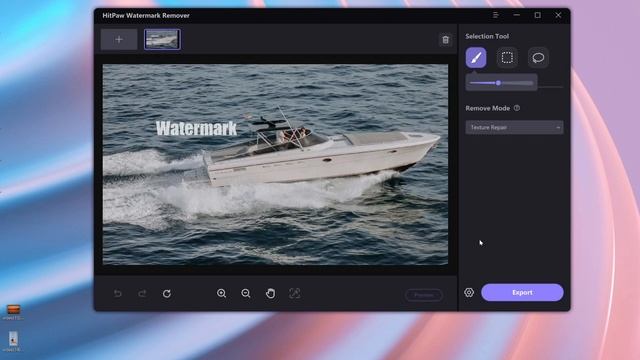Click the Preview button
Screen dimensions: 640x360
[x=424, y=295]
